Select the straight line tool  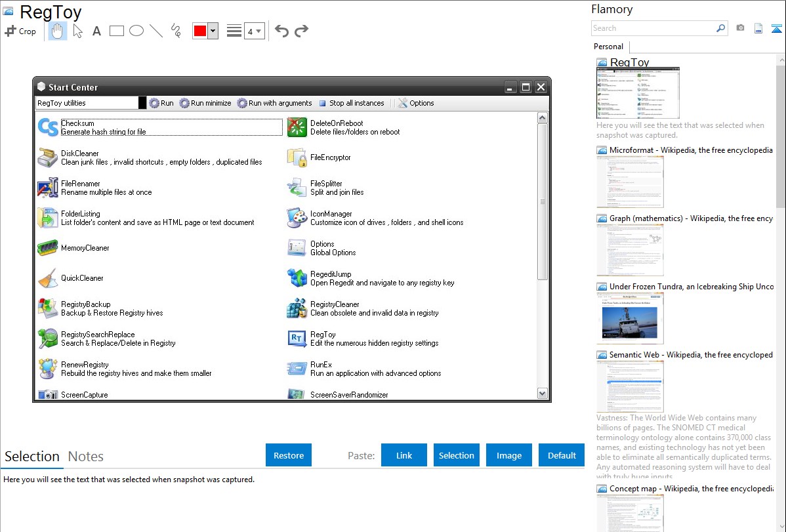click(156, 31)
